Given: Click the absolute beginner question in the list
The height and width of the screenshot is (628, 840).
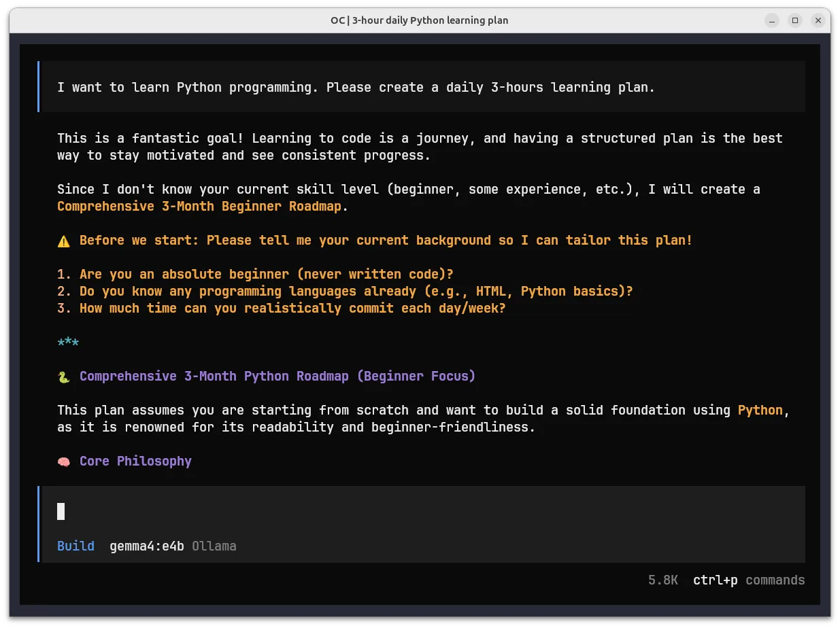Looking at the screenshot, I should pos(266,275).
